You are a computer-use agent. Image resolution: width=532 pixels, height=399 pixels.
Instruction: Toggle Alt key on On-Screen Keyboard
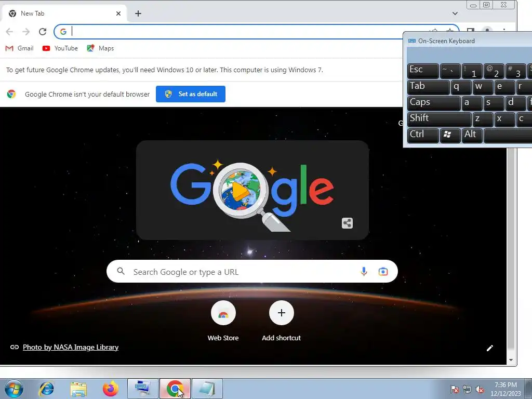pyautogui.click(x=472, y=136)
